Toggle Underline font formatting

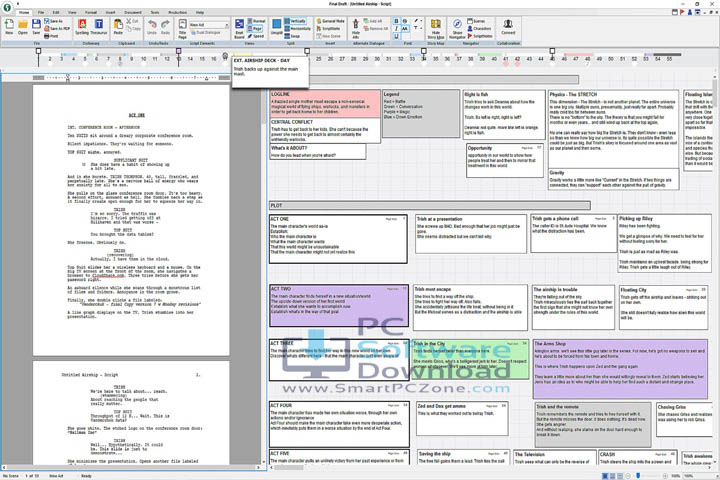pos(397,36)
